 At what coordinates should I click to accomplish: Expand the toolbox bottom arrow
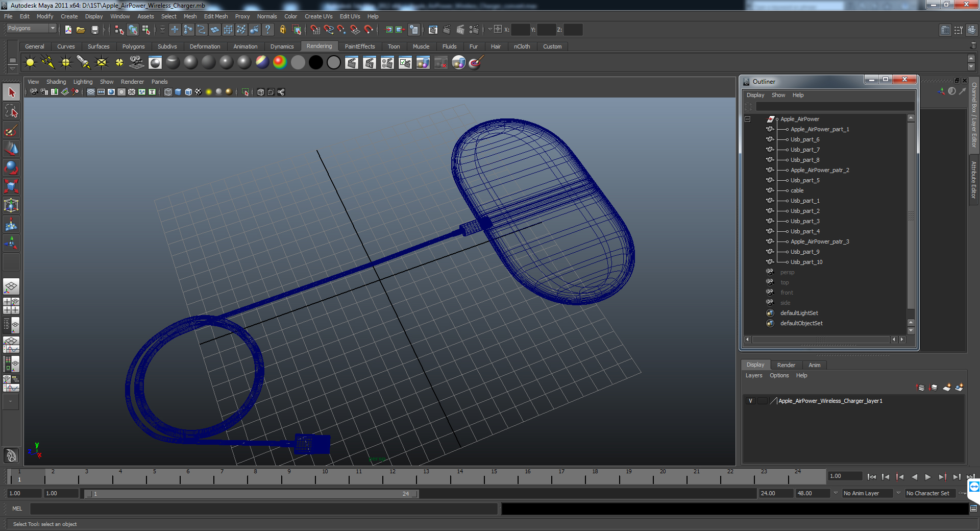[10, 402]
